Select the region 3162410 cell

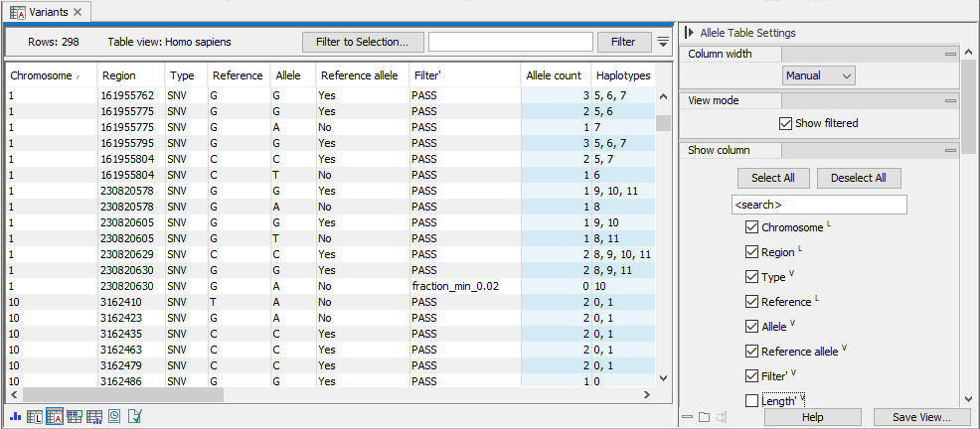[130, 302]
